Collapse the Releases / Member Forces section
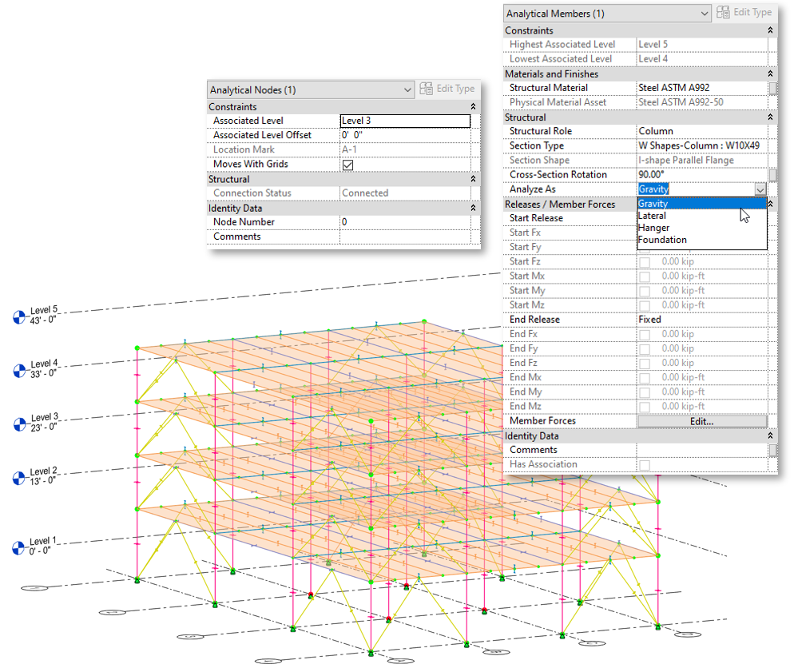The width and height of the screenshot is (798, 672). (770, 204)
